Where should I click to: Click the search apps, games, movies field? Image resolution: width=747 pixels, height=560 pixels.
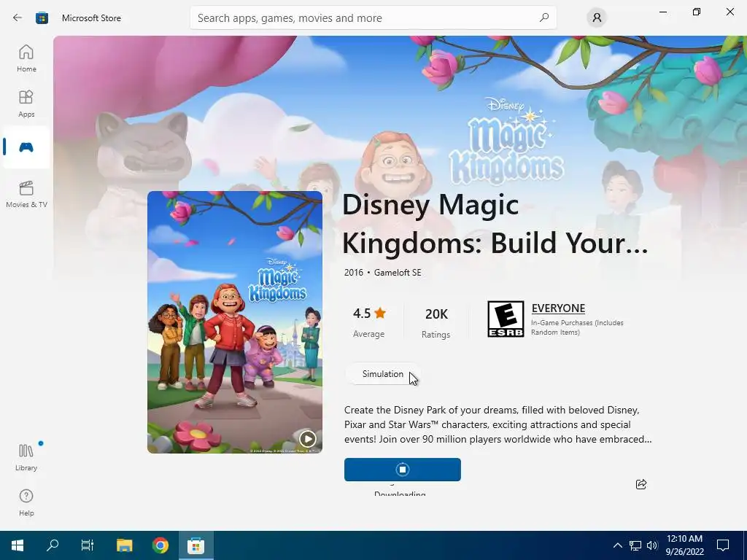point(373,18)
